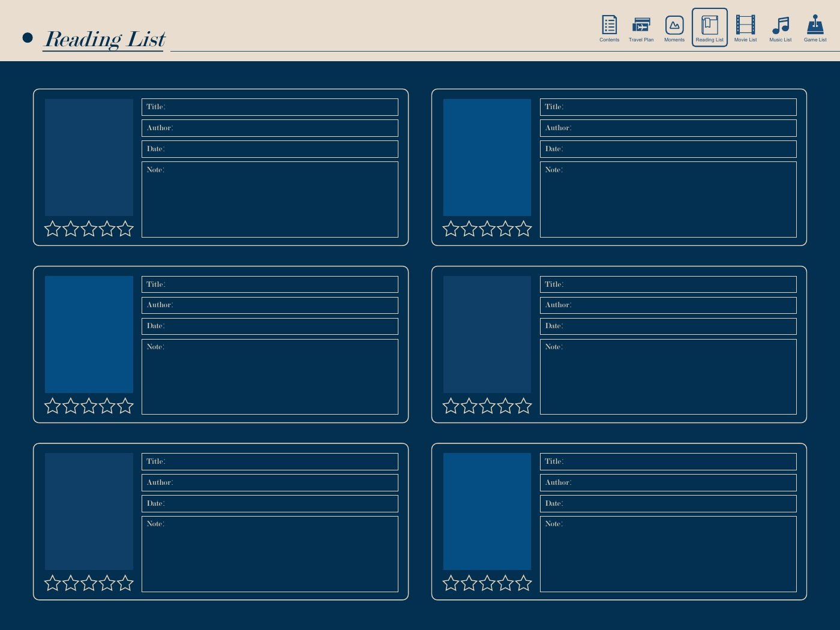
Task: Open the Moments page icon
Action: point(674,28)
